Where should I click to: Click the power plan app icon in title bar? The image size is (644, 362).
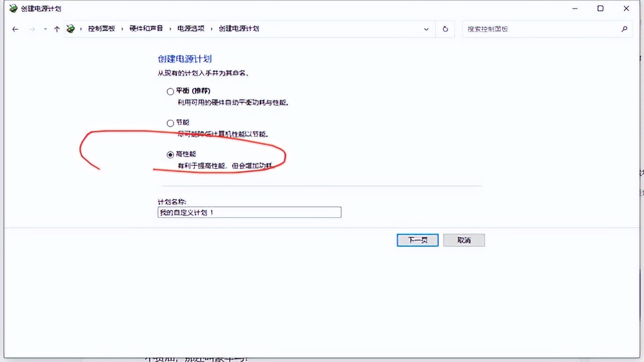pos(13,8)
